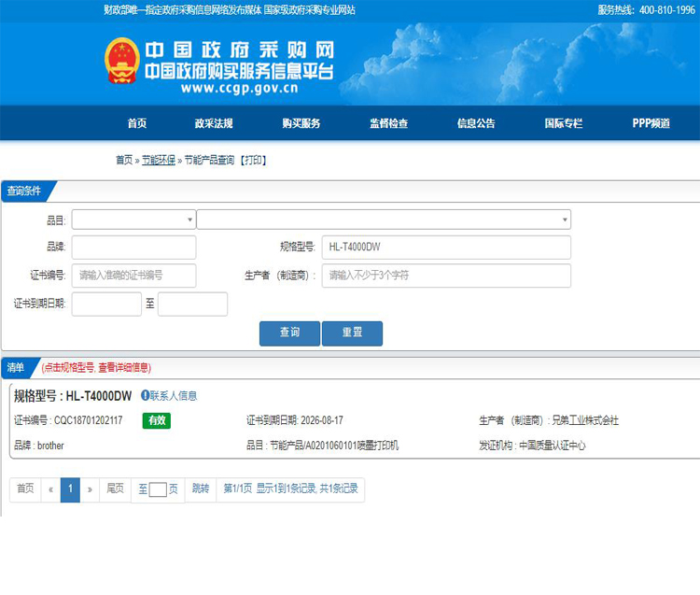Viewport: 700px width, 595px height.
Task: Open the first 品目 category dropdown
Action: coord(133,220)
